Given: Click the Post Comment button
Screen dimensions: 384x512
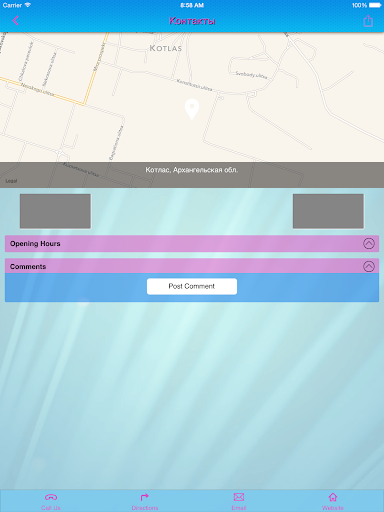Looking at the screenshot, I should point(192,286).
